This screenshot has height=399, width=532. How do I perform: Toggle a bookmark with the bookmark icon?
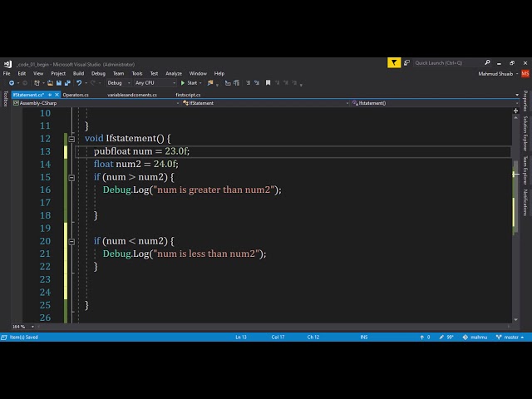tap(268, 83)
